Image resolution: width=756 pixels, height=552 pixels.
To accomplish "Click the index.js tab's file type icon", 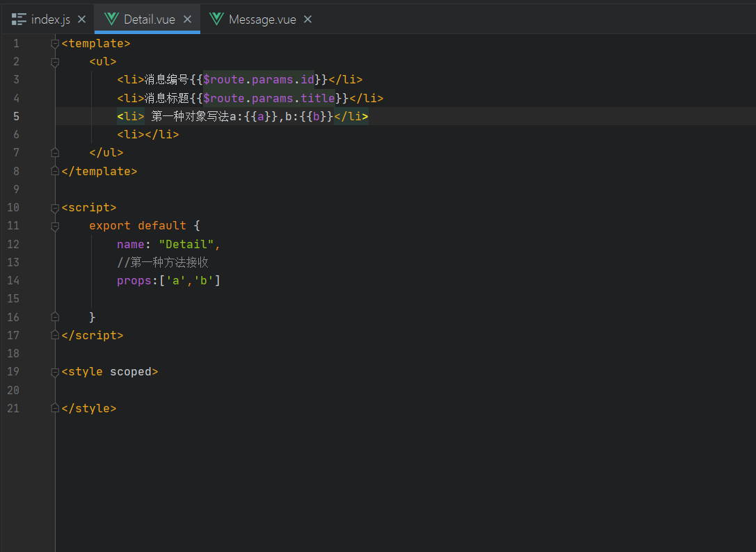I will click(19, 19).
